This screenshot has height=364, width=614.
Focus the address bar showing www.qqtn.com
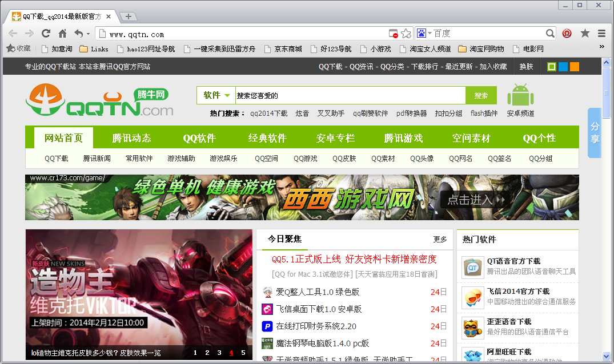coord(243,34)
